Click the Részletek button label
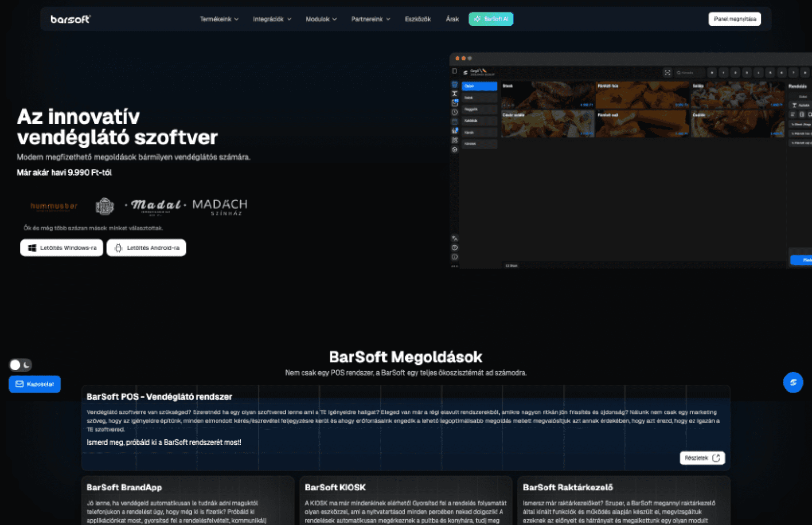 click(696, 458)
